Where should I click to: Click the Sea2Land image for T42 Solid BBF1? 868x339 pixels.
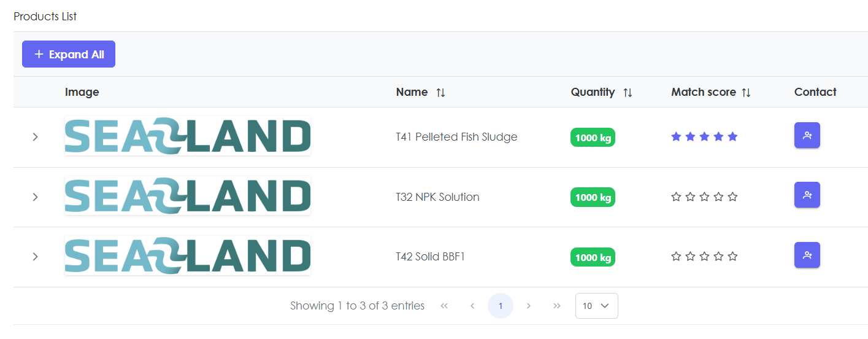[188, 255]
